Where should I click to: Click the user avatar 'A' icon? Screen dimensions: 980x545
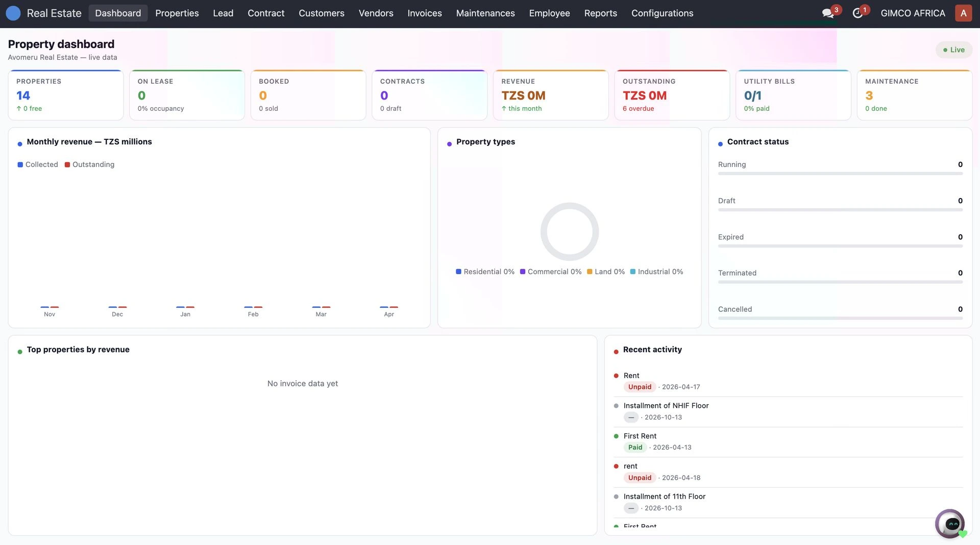[963, 13]
